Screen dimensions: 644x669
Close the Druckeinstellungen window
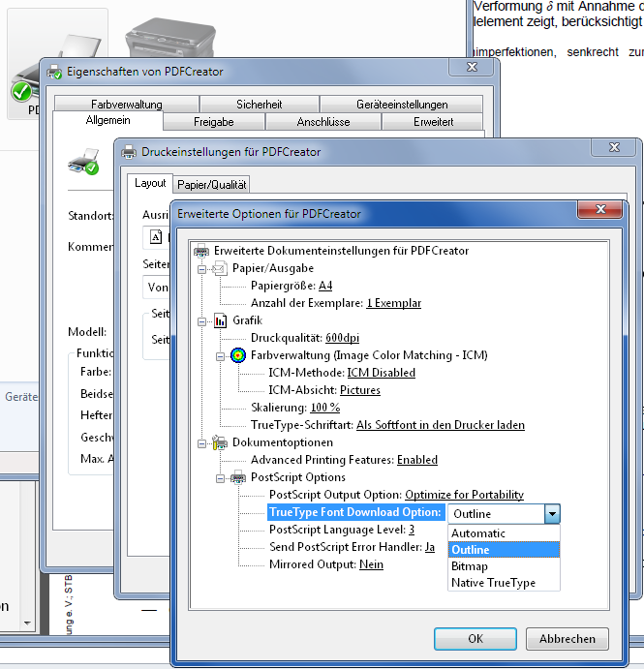614,147
